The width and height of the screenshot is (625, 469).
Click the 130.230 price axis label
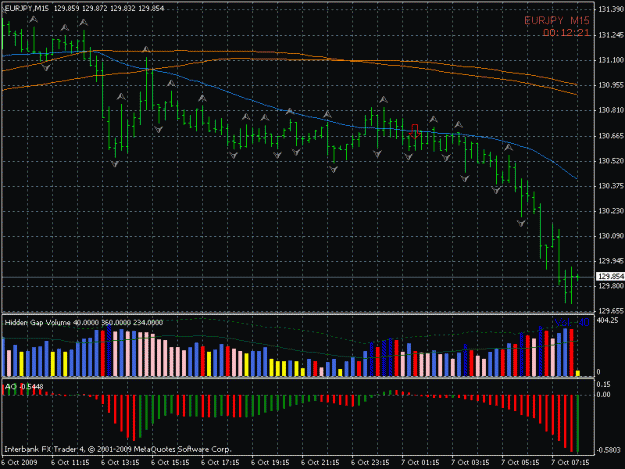tap(611, 211)
